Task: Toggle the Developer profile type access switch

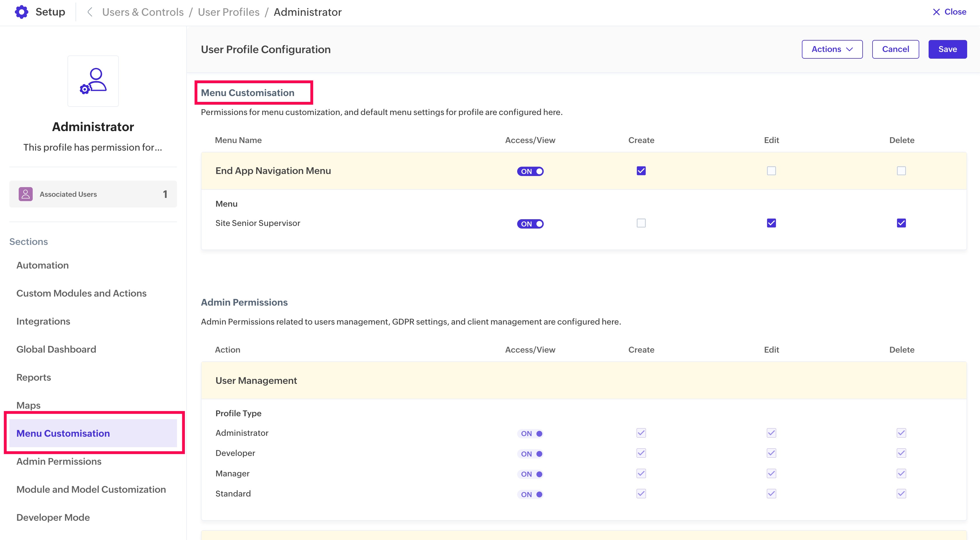Action: point(530,454)
